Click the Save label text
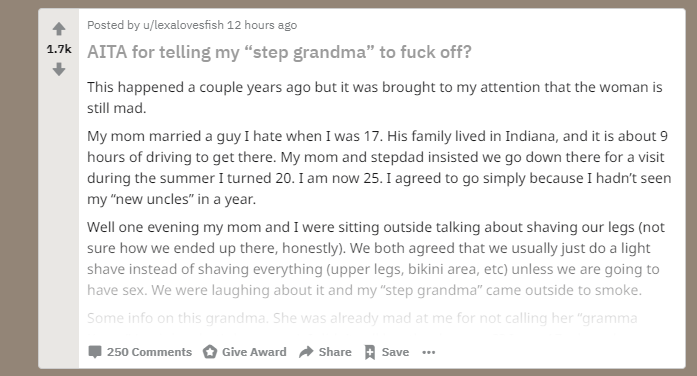Screen dimensions: 697x376 pos(395,352)
